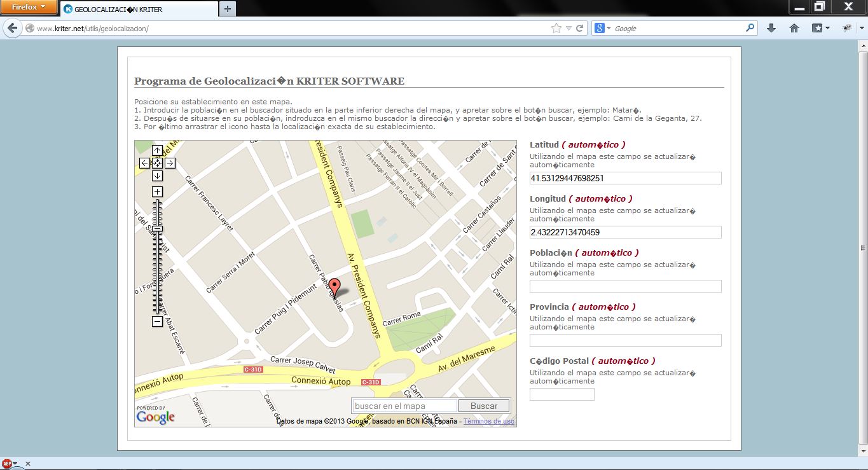Open a new tab with the plus button

tap(228, 9)
